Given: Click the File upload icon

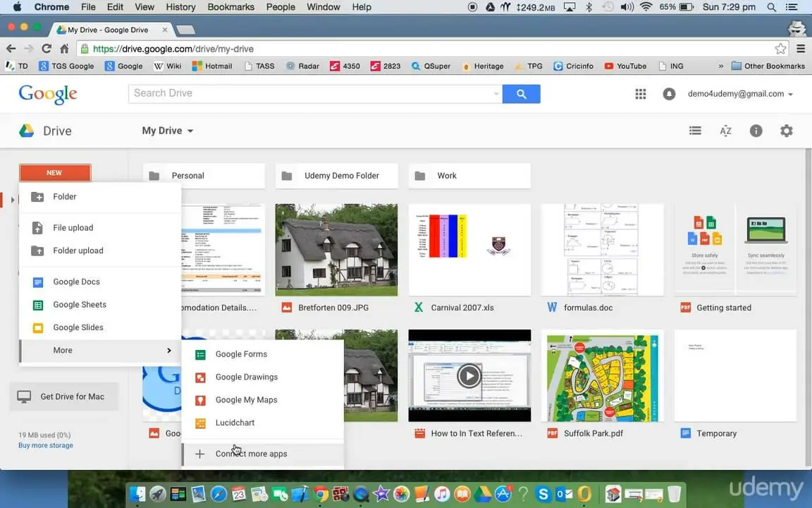Looking at the screenshot, I should pos(37,228).
